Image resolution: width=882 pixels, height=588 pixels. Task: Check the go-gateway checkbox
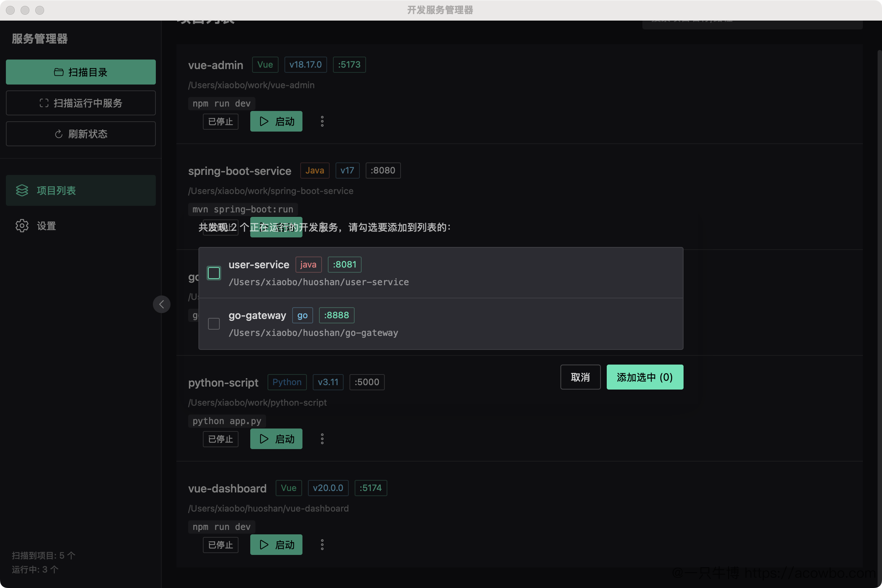click(214, 324)
